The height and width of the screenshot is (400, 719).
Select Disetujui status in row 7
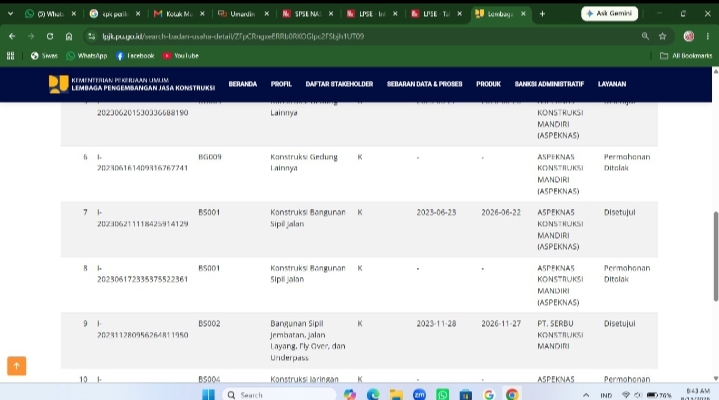click(619, 212)
